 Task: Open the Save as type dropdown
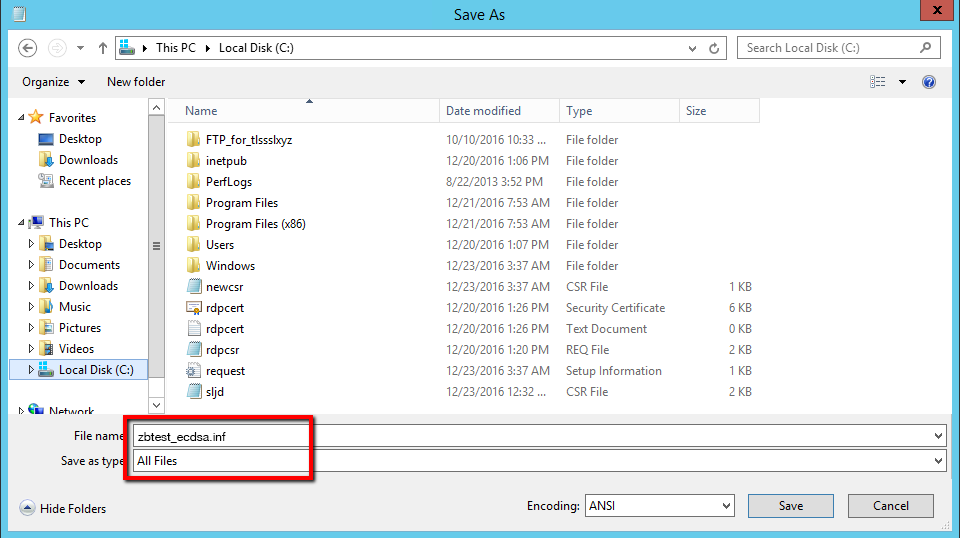[x=937, y=461]
